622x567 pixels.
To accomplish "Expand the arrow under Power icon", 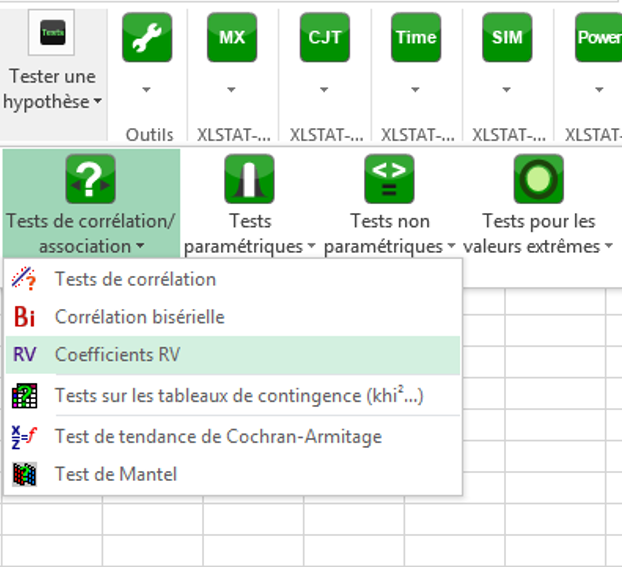I will point(599,90).
